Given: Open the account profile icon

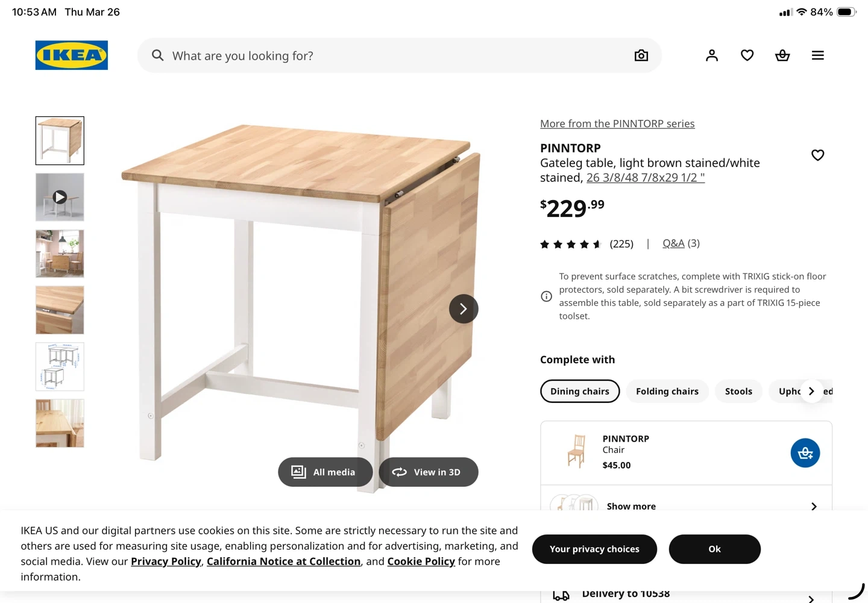Looking at the screenshot, I should [x=711, y=55].
